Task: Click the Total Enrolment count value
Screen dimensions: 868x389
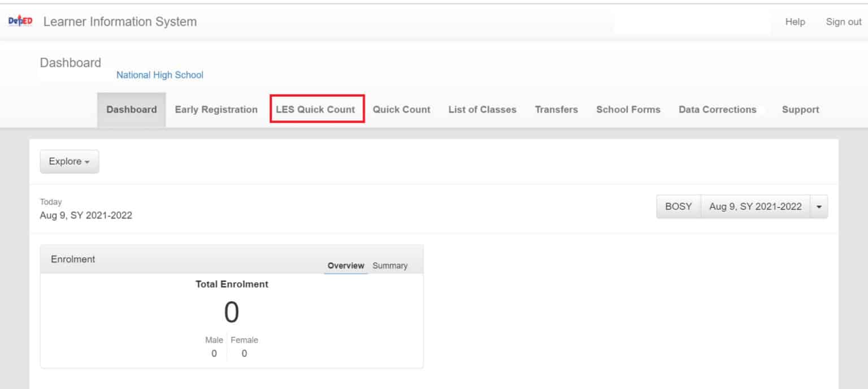Action: coord(231,312)
